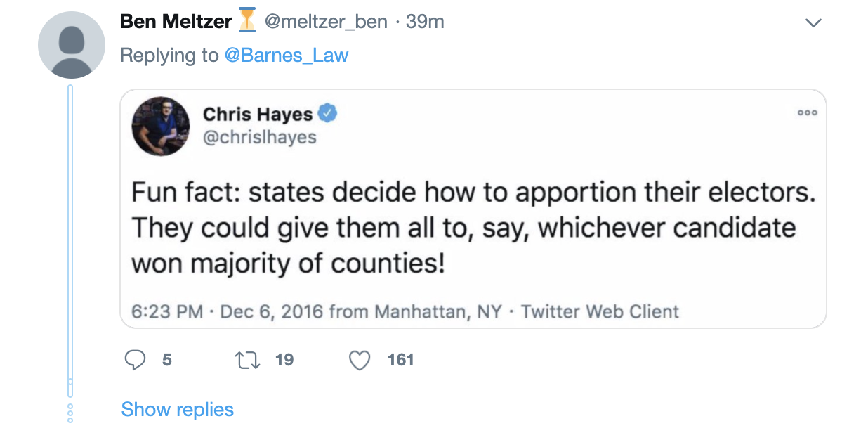
Task: Expand thread via three small dots
Action: [x=70, y=413]
